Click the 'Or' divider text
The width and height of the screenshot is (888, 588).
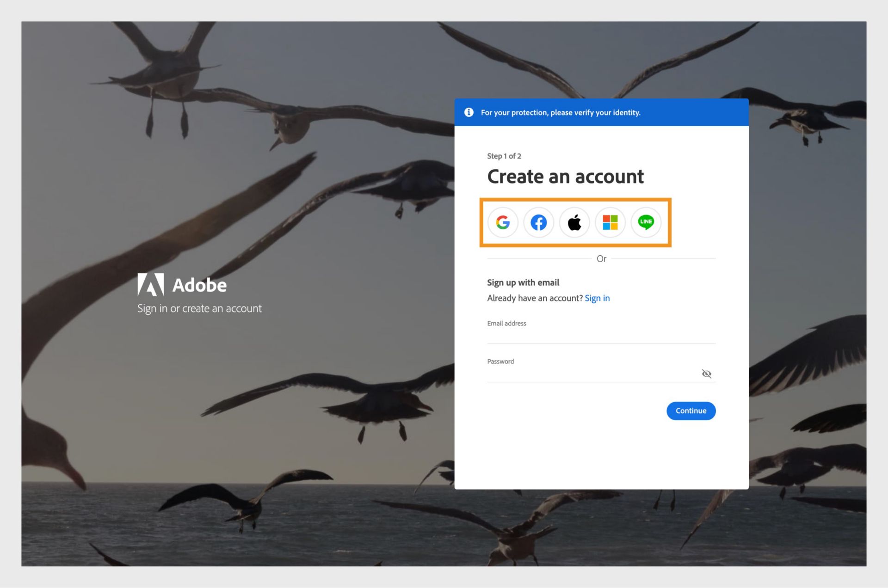click(x=602, y=259)
